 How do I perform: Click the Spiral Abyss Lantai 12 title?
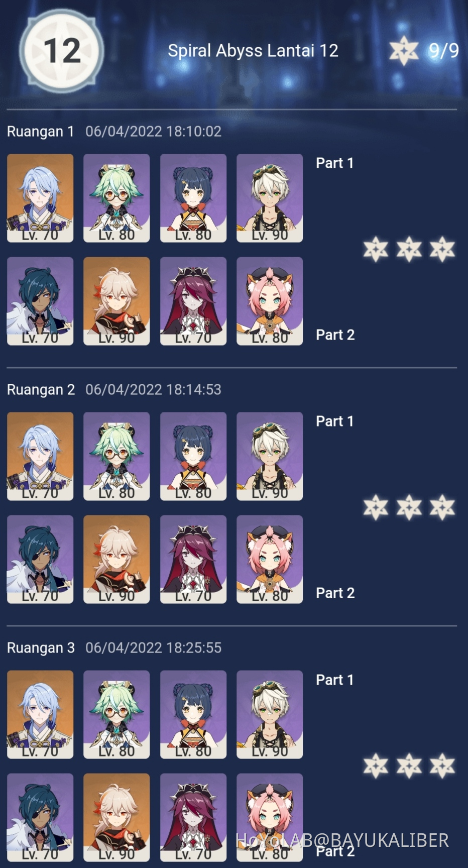click(x=253, y=51)
